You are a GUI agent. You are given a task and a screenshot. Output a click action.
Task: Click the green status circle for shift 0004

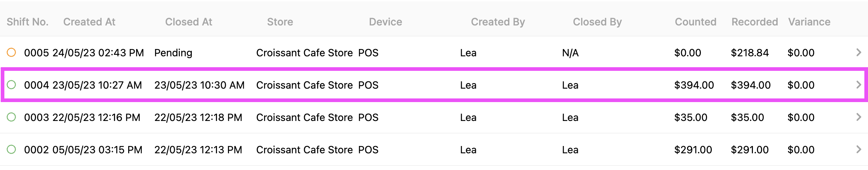click(11, 85)
